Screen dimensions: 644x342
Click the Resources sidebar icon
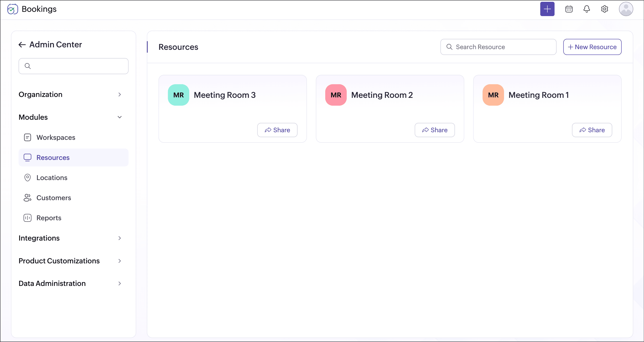click(x=28, y=157)
